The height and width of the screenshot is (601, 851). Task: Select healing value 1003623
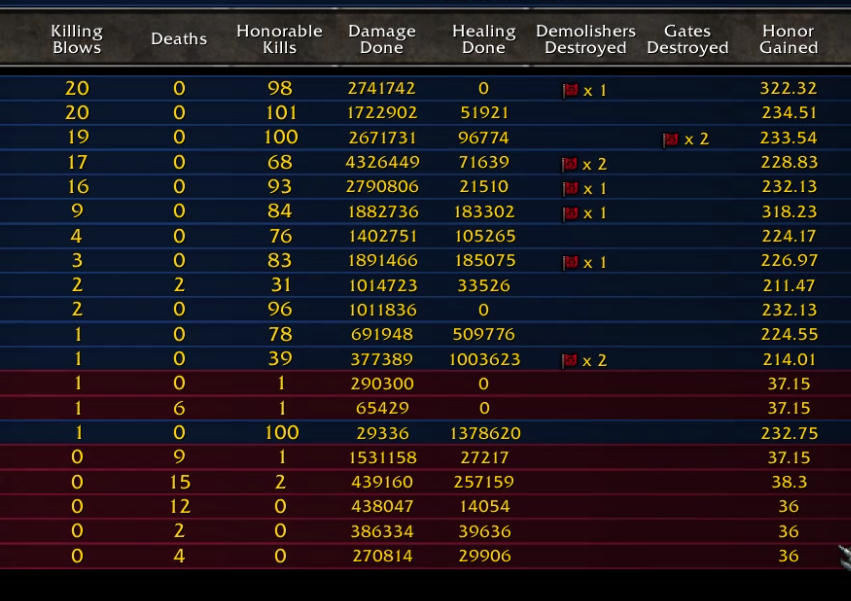484,359
